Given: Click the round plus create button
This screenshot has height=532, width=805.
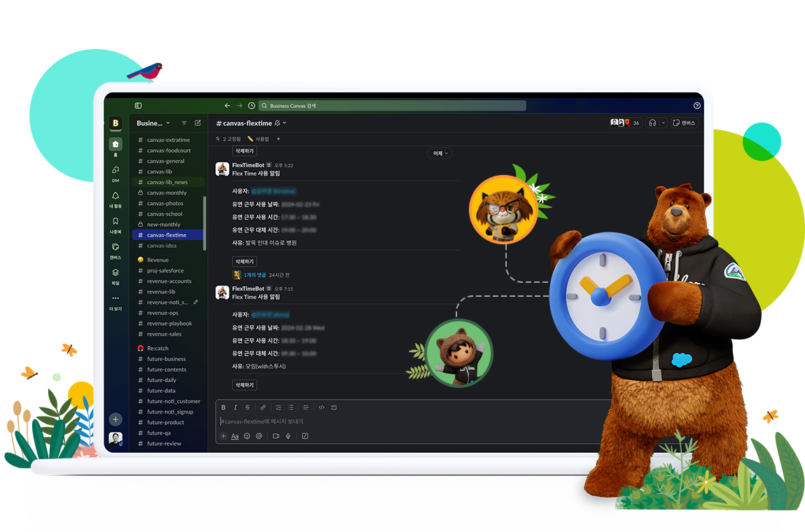Looking at the screenshot, I should click(115, 419).
